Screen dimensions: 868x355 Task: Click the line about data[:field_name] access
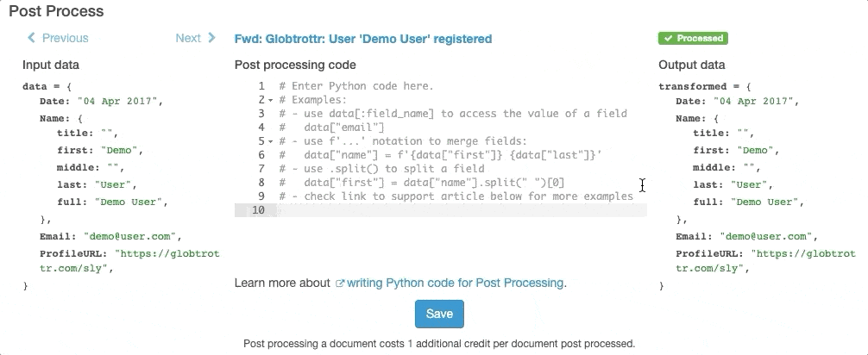(x=452, y=114)
